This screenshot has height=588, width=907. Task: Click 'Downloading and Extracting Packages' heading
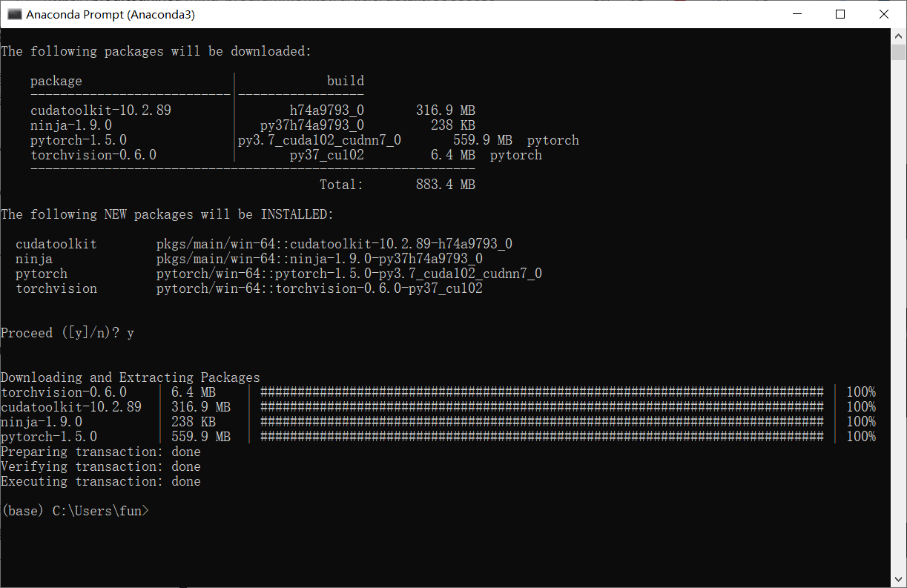[131, 377]
